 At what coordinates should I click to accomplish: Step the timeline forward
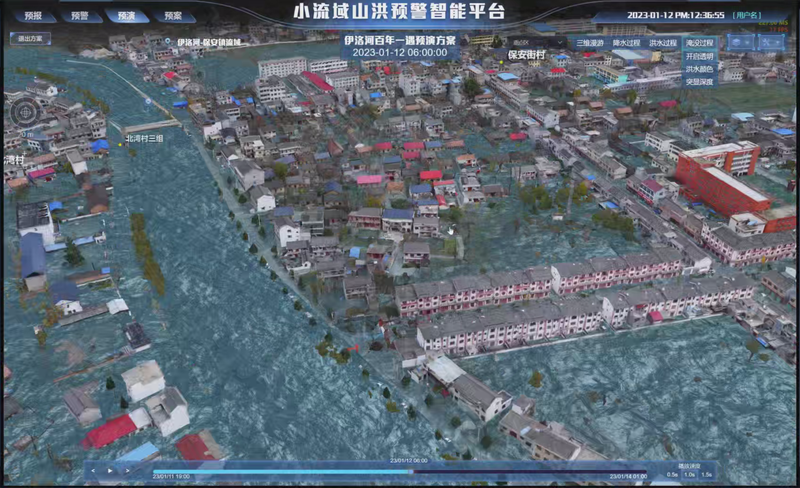(127, 470)
